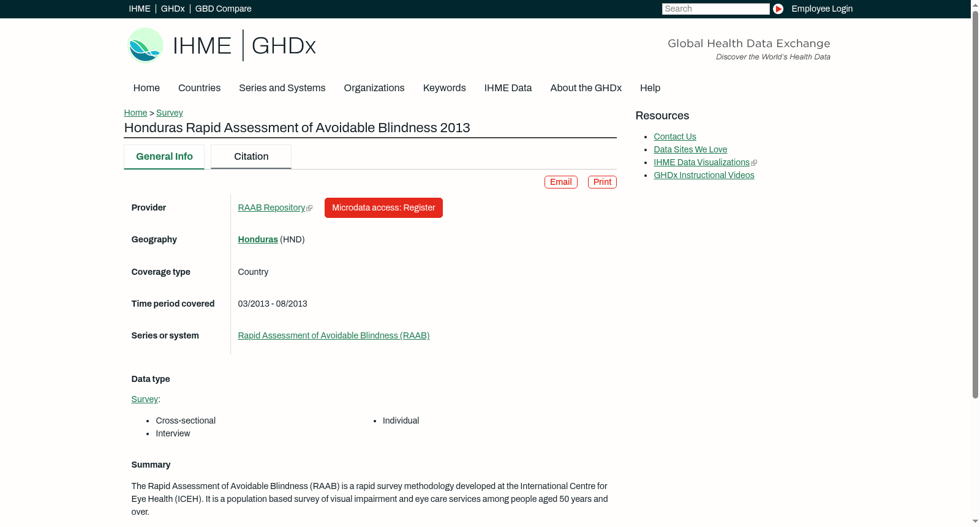Focus the Search input field
980x527 pixels.
(715, 9)
